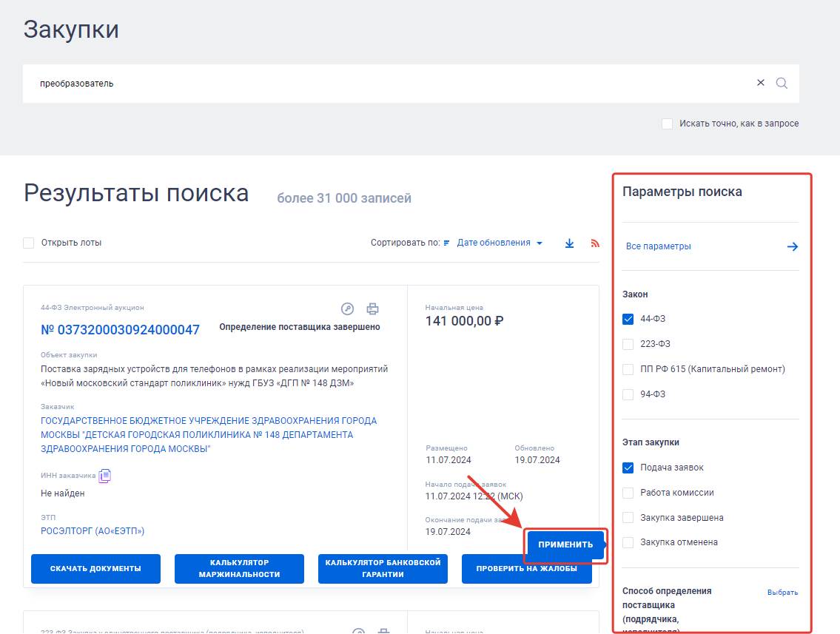Image resolution: width=840 pixels, height=634 pixels.
Task: Start search with the magnifier icon
Action: (x=782, y=83)
